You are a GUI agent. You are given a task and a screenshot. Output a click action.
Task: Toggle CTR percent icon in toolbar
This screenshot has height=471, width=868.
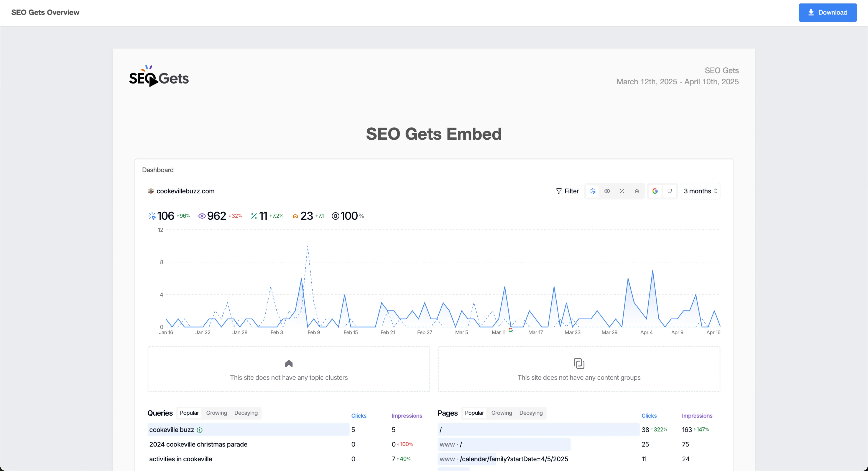pyautogui.click(x=622, y=191)
